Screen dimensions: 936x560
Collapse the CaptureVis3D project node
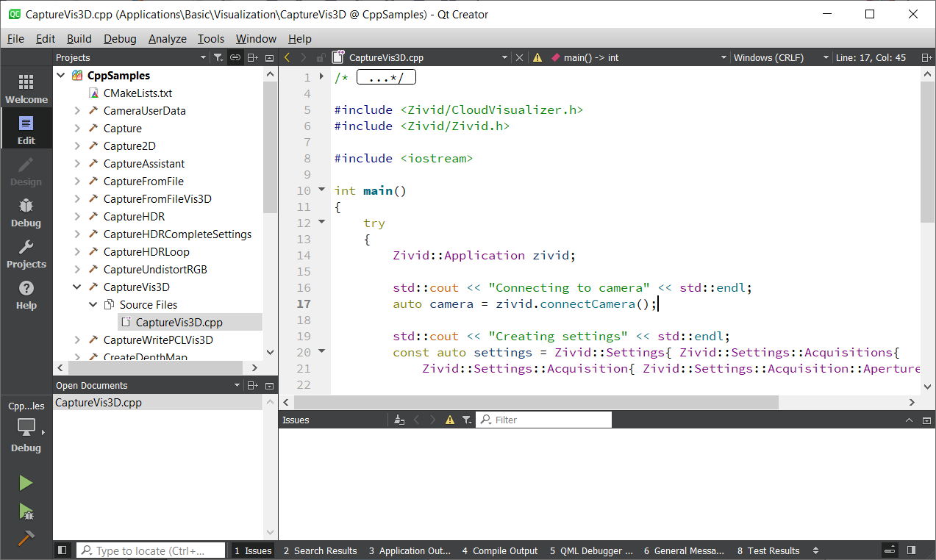coord(77,287)
